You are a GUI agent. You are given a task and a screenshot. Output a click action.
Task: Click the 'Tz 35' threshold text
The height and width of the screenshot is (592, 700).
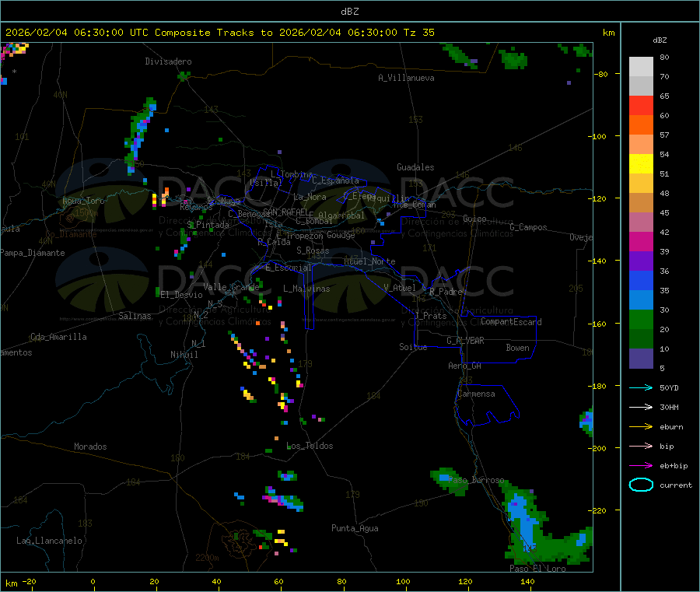(418, 32)
